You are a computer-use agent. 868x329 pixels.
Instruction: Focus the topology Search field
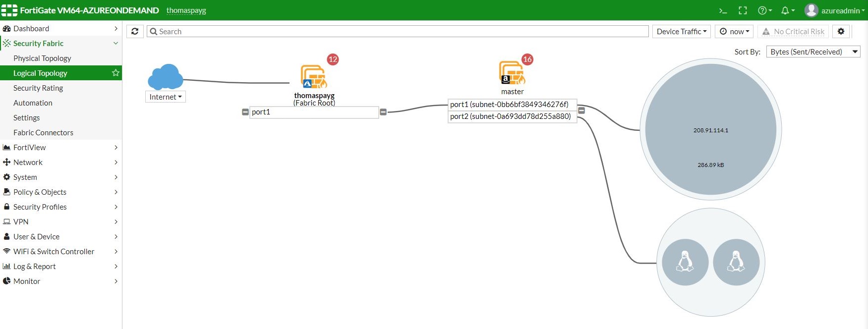pyautogui.click(x=398, y=31)
